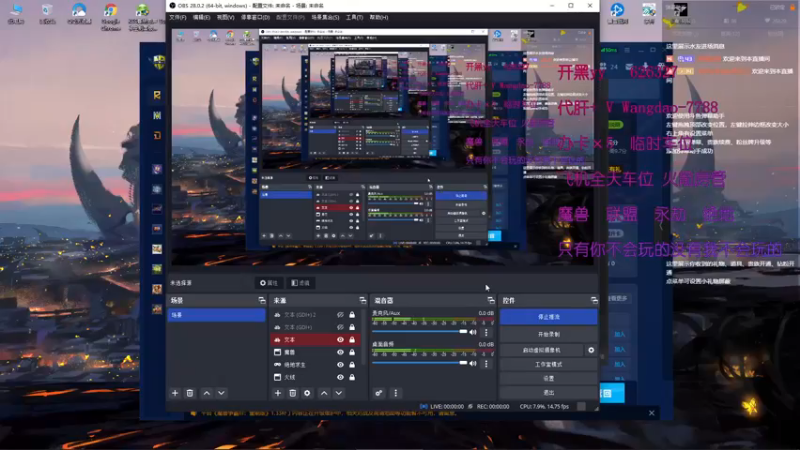Hide the highlighted 文本 source
800x450 pixels.
point(340,340)
